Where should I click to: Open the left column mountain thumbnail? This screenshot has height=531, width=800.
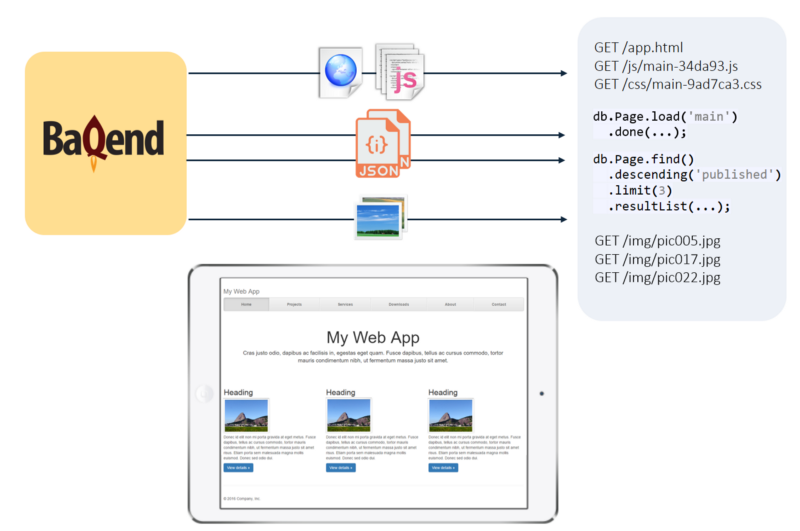pyautogui.click(x=246, y=415)
